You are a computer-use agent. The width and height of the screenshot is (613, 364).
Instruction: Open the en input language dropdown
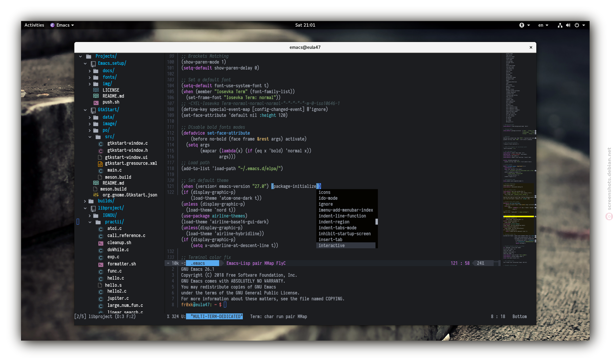point(543,25)
